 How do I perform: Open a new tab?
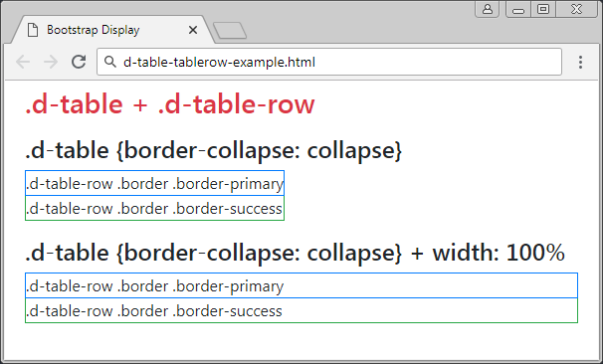[x=230, y=31]
